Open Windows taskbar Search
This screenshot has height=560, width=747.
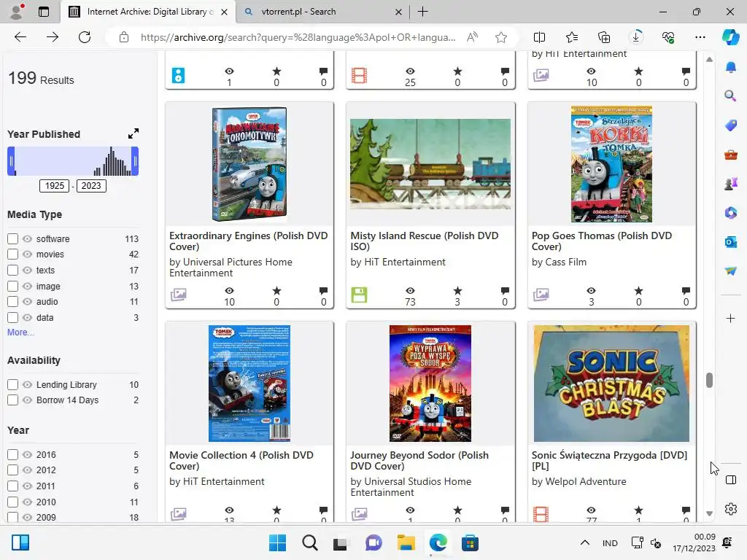309,542
